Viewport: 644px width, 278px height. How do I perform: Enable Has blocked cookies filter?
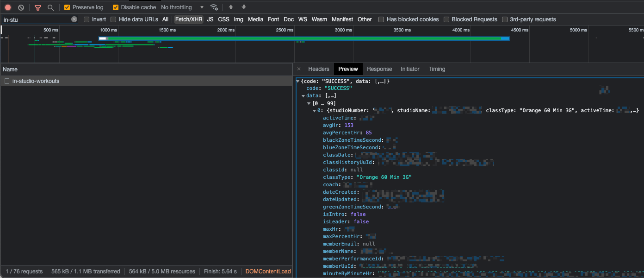381,19
